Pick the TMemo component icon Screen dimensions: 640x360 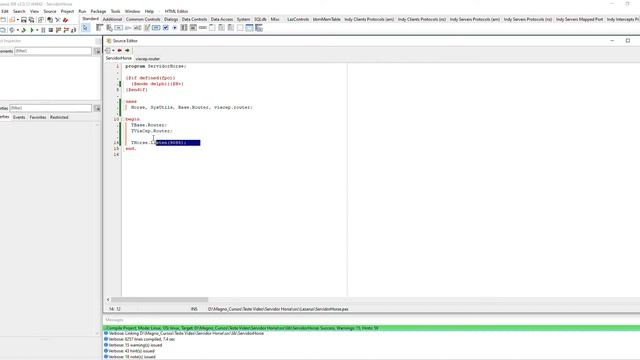tap(147, 28)
